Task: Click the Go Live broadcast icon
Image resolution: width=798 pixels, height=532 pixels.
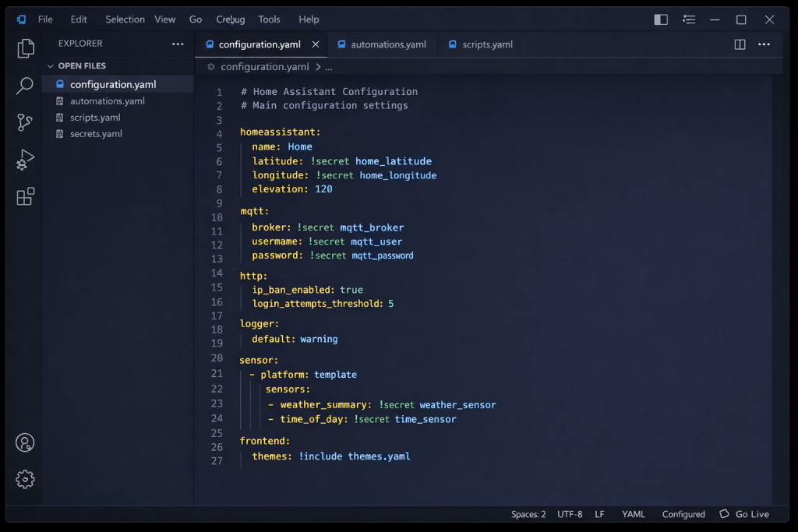Action: click(x=724, y=513)
